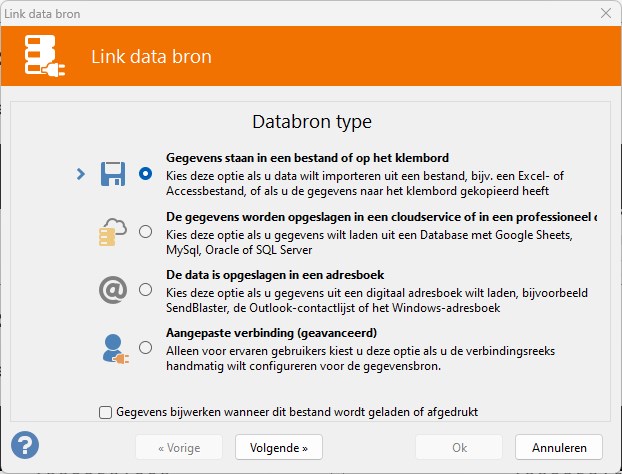
Task: Click the greyed-out Ok button
Action: tap(459, 447)
